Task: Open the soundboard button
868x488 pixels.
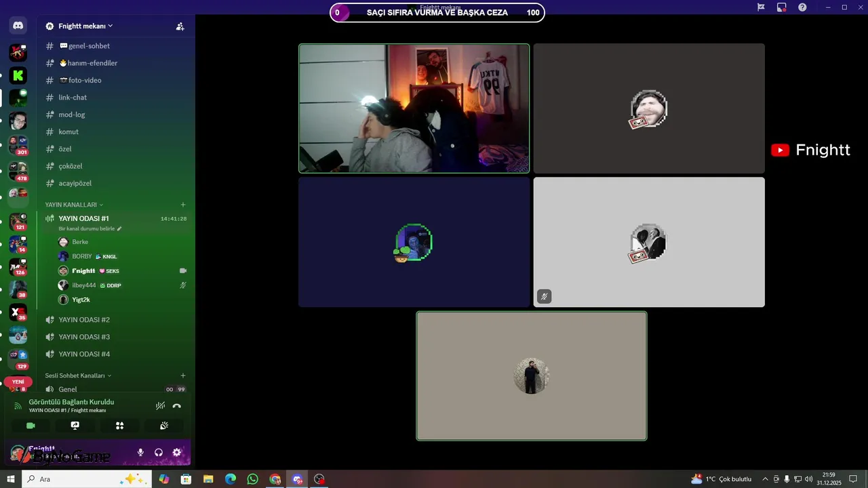Action: (164, 426)
